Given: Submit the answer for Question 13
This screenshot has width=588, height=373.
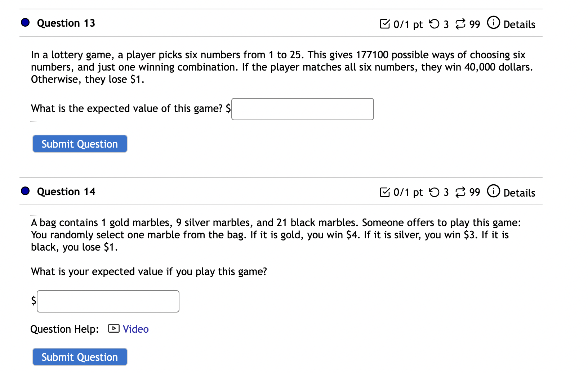Looking at the screenshot, I should tap(80, 144).
